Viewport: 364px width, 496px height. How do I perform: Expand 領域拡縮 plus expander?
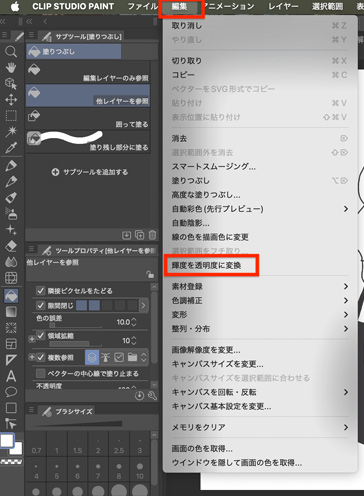(x=32, y=339)
